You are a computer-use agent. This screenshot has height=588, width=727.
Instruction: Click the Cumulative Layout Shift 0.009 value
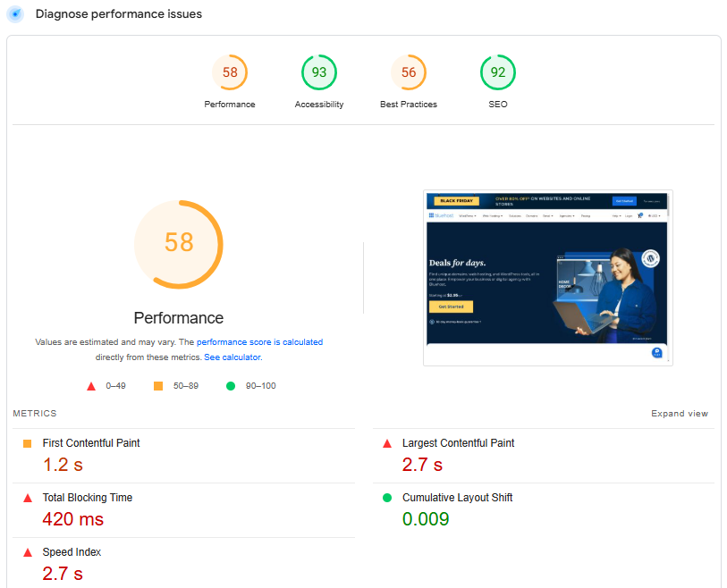click(x=426, y=519)
